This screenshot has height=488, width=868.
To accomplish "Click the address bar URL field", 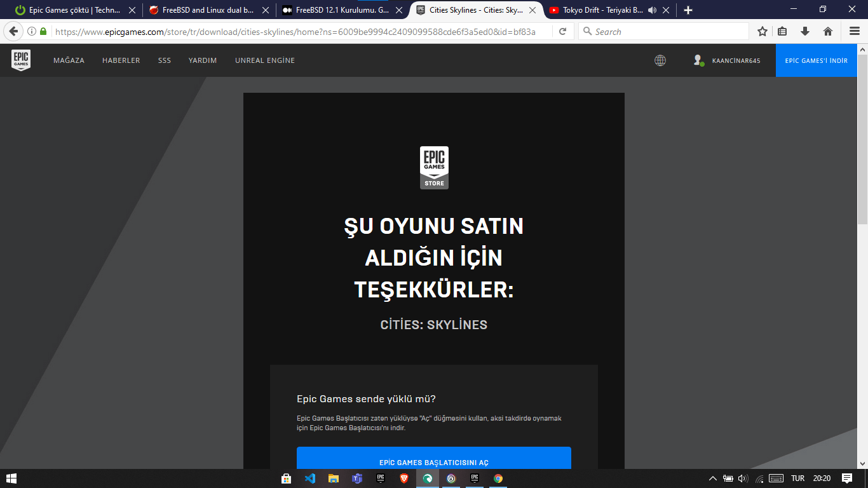I will 295,31.
